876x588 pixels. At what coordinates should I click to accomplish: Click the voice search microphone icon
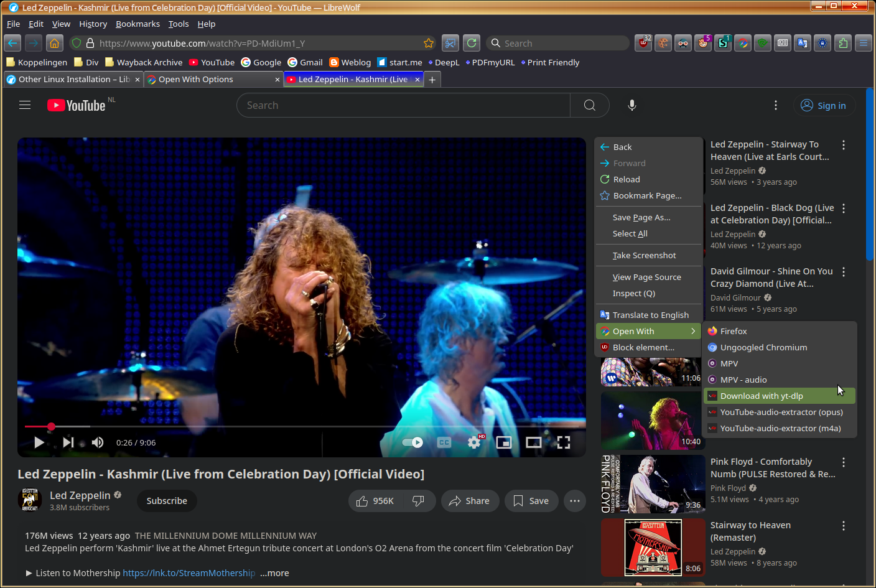[632, 105]
